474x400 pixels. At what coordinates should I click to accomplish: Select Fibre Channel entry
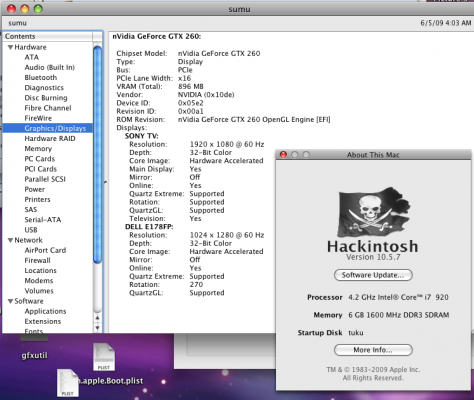[48, 108]
